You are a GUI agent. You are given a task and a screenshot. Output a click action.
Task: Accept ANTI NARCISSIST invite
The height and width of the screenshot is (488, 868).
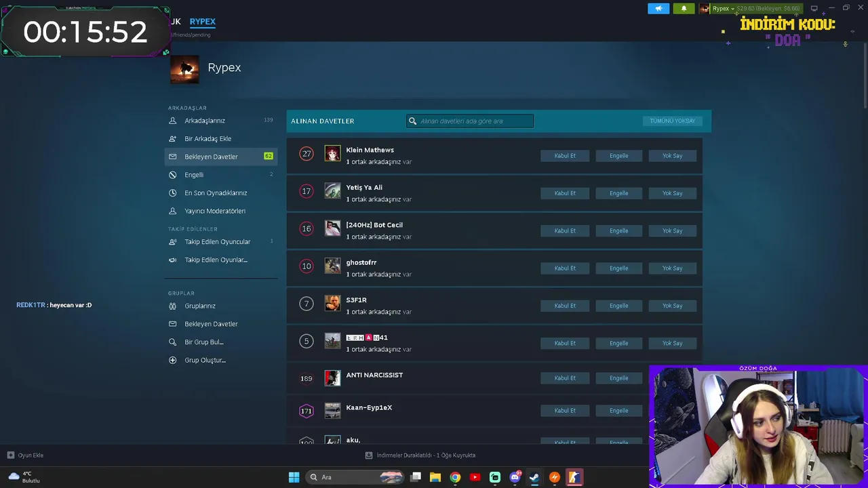[565, 378]
